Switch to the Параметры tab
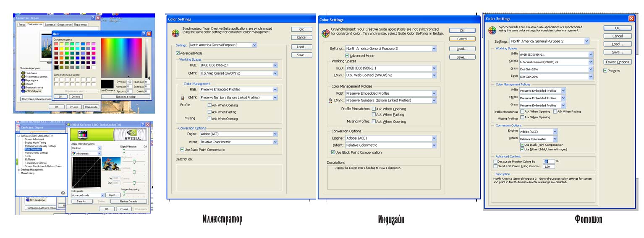Screen dimensions: 644x238 click(81, 25)
